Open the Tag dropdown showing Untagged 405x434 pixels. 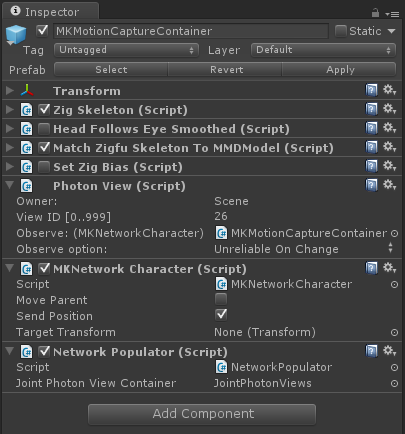[x=126, y=50]
